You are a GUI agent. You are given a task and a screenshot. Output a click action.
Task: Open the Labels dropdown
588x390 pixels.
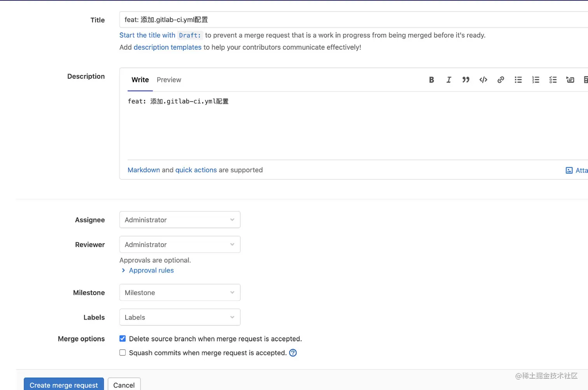[x=180, y=317]
